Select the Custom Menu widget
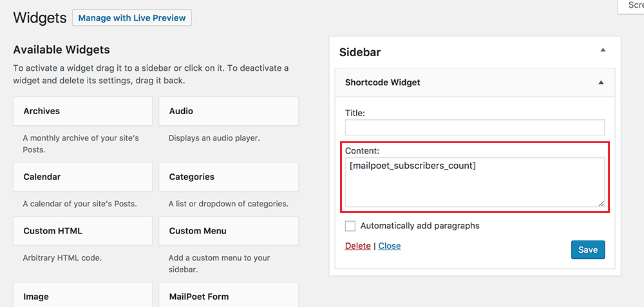Screen dimensions: 644x307 (229, 231)
